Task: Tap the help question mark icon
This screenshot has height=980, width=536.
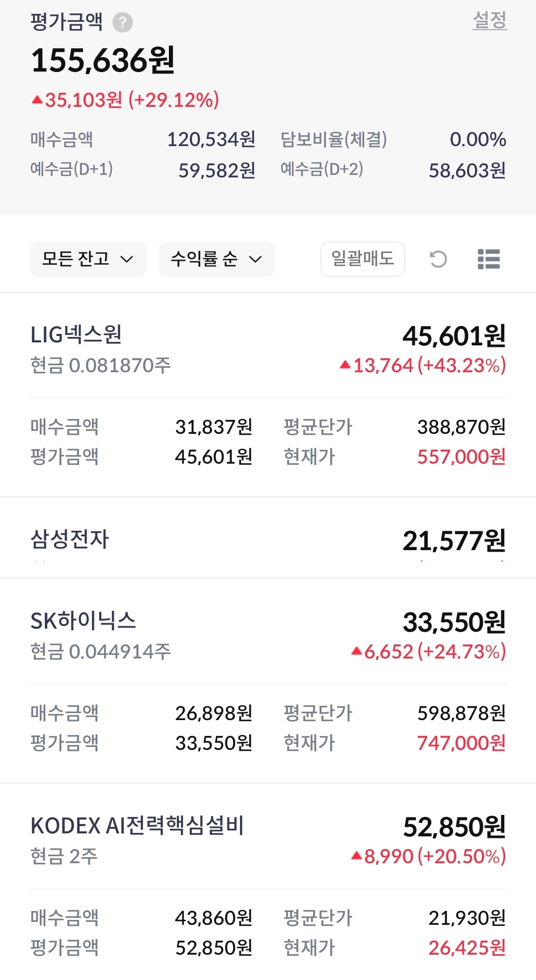Action: click(x=123, y=22)
